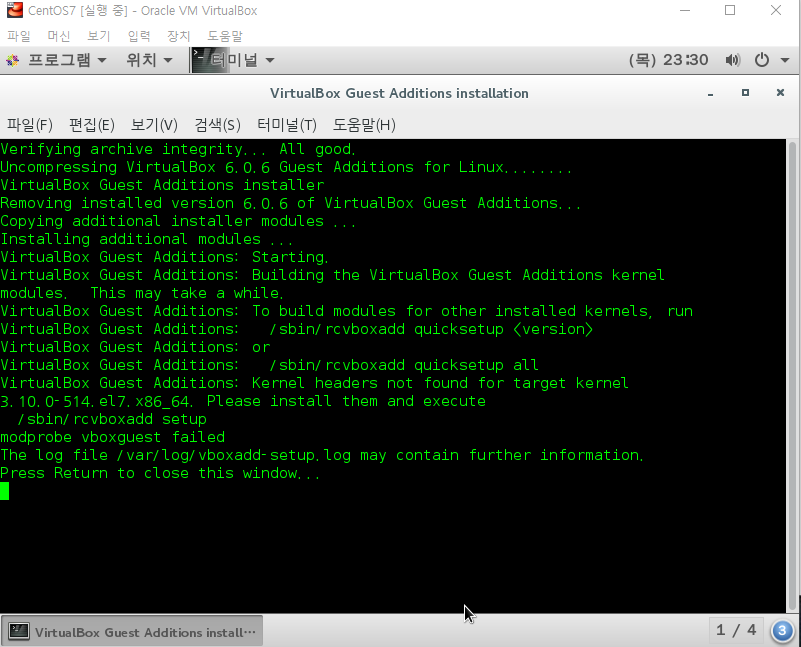Click 'Kernel headers not found for target kernel'
The width and height of the screenshot is (801, 647).
pyautogui.click(x=440, y=383)
